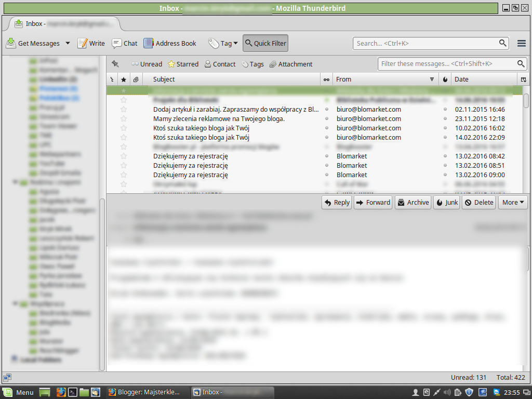The width and height of the screenshot is (532, 399).
Task: Toggle the Quick Filter bar
Action: click(265, 43)
